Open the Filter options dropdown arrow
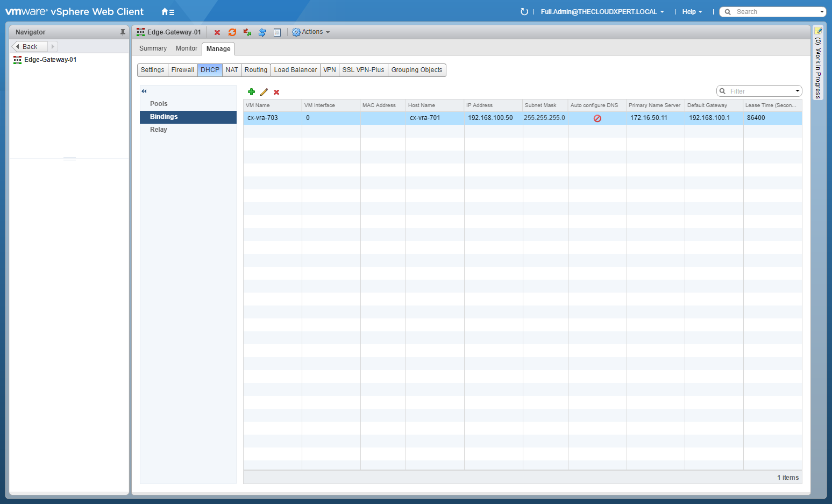 [x=797, y=91]
